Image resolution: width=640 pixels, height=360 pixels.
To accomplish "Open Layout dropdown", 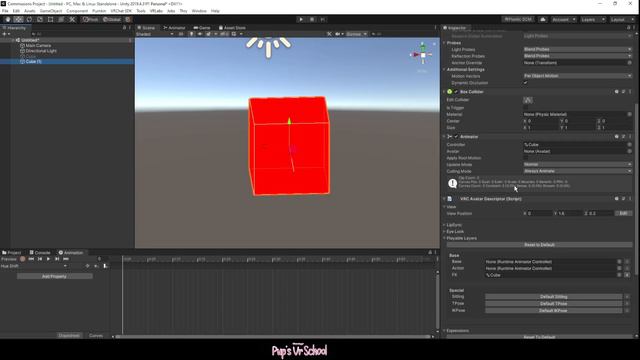I will click(622, 19).
